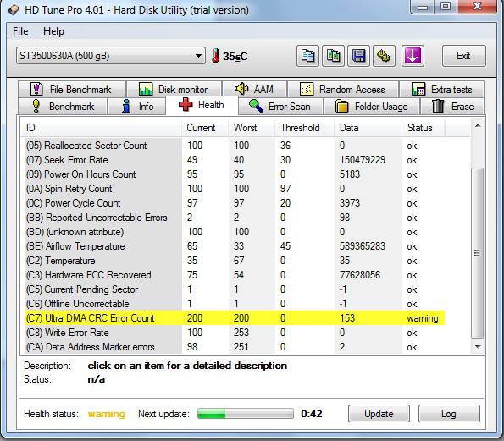Switch to the Disk monitor tab
This screenshot has width=504, height=441.
click(x=174, y=89)
